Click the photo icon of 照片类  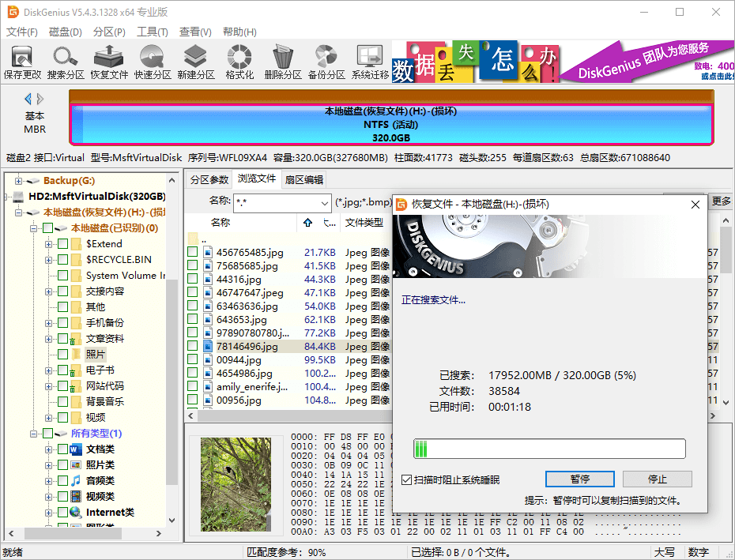pos(76,465)
